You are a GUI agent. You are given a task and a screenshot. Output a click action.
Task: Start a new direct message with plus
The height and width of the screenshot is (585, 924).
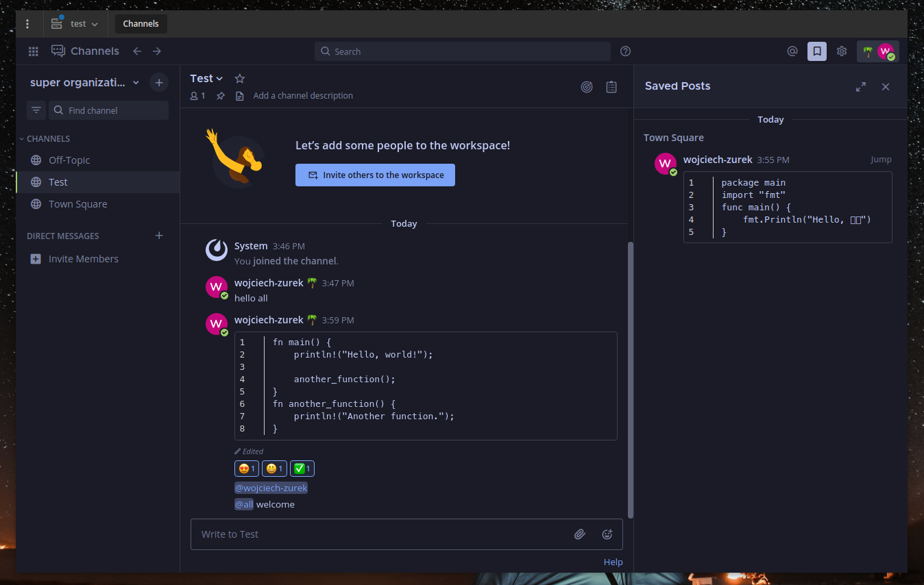[159, 236]
